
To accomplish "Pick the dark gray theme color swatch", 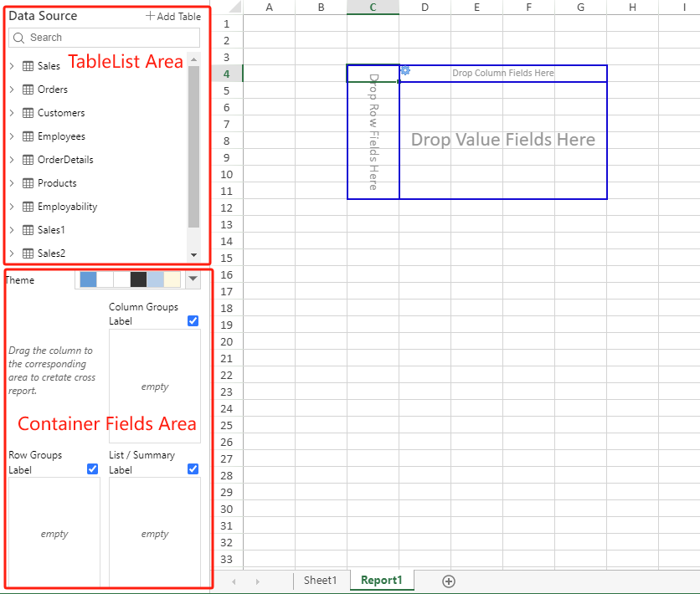I will pos(139,279).
